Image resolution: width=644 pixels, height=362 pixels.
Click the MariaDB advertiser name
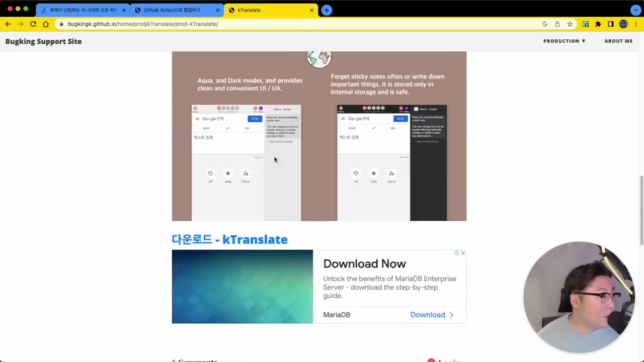pos(337,315)
